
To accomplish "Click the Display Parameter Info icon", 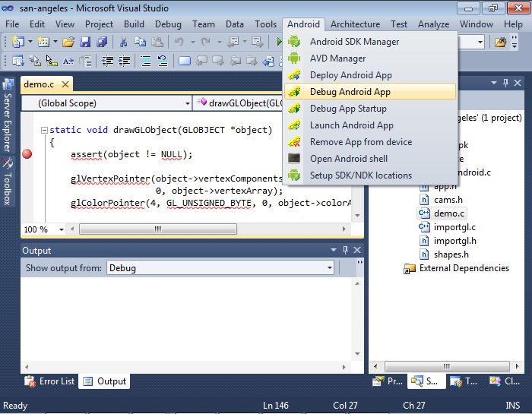I will click(35, 61).
